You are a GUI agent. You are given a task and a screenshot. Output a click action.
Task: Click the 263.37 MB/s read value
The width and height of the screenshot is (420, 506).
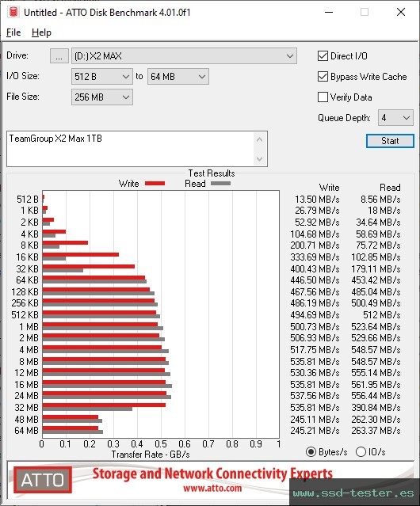coord(376,431)
